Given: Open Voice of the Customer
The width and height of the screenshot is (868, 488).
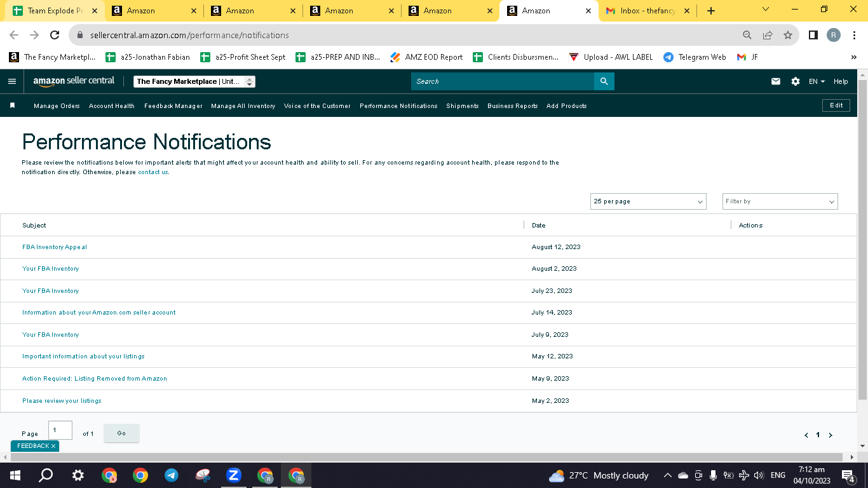Looking at the screenshot, I should coord(317,106).
